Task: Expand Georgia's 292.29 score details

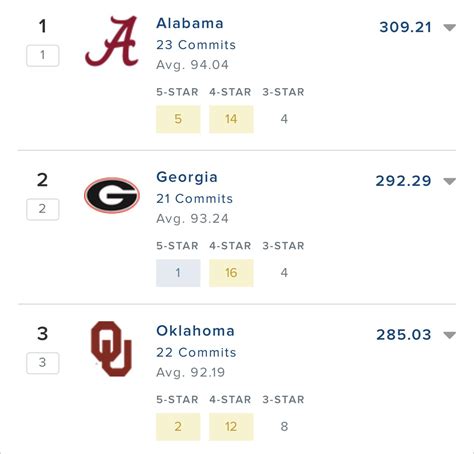Action: (449, 181)
